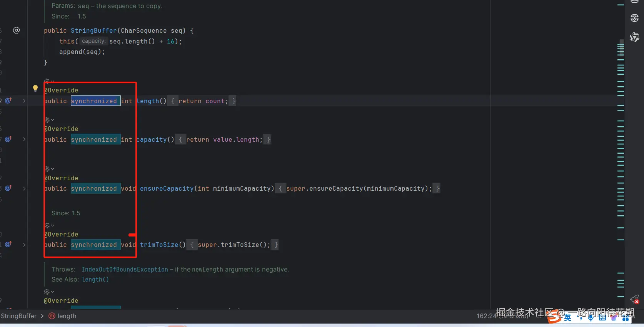The height and width of the screenshot is (327, 644).
Task: Click the trimToSize method name
Action: tap(159, 245)
